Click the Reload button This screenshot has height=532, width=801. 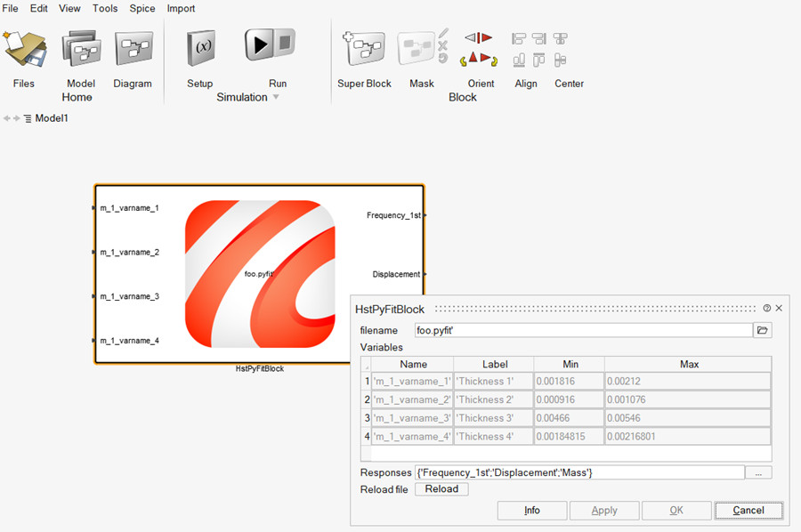pos(441,489)
